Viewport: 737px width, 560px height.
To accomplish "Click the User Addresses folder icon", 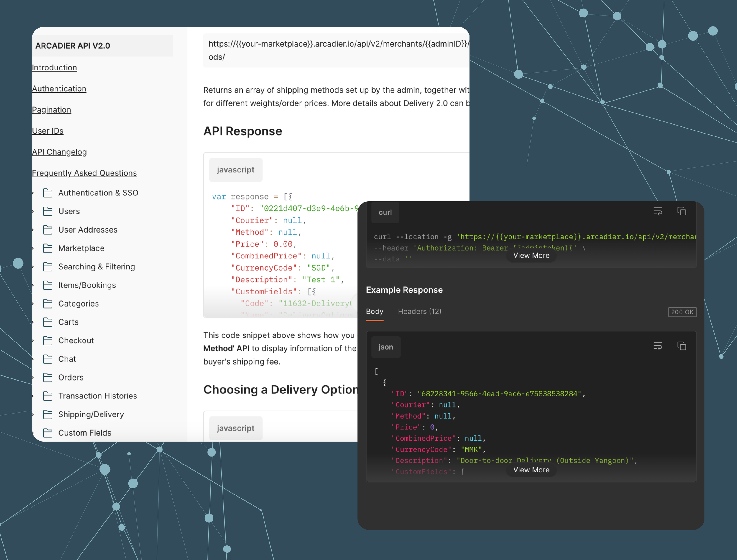I will (x=48, y=230).
